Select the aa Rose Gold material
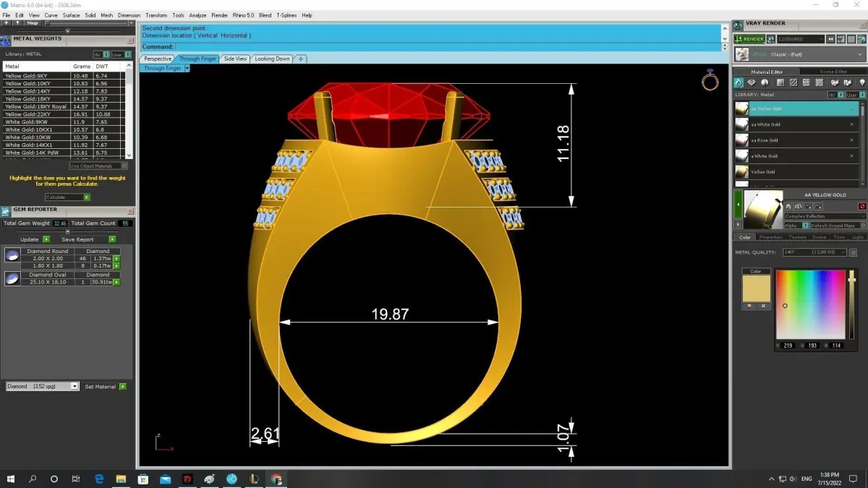868x488 pixels. pyautogui.click(x=796, y=140)
